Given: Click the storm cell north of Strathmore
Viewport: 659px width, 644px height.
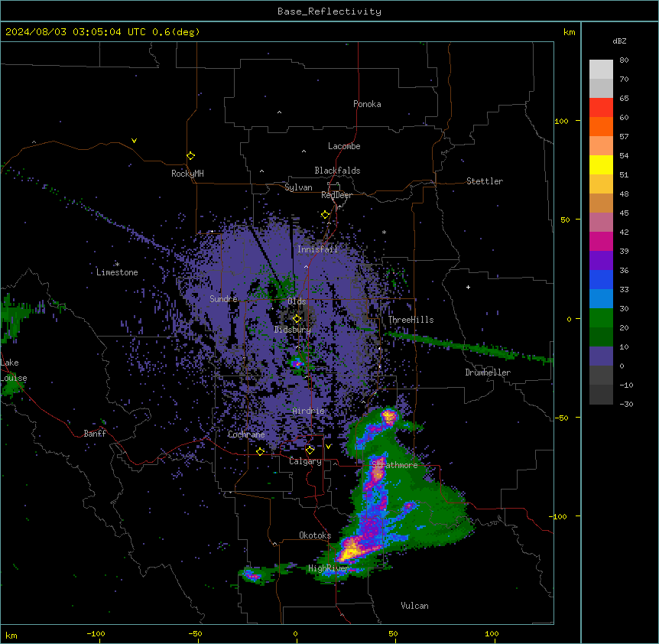Looking at the screenshot, I should [389, 417].
